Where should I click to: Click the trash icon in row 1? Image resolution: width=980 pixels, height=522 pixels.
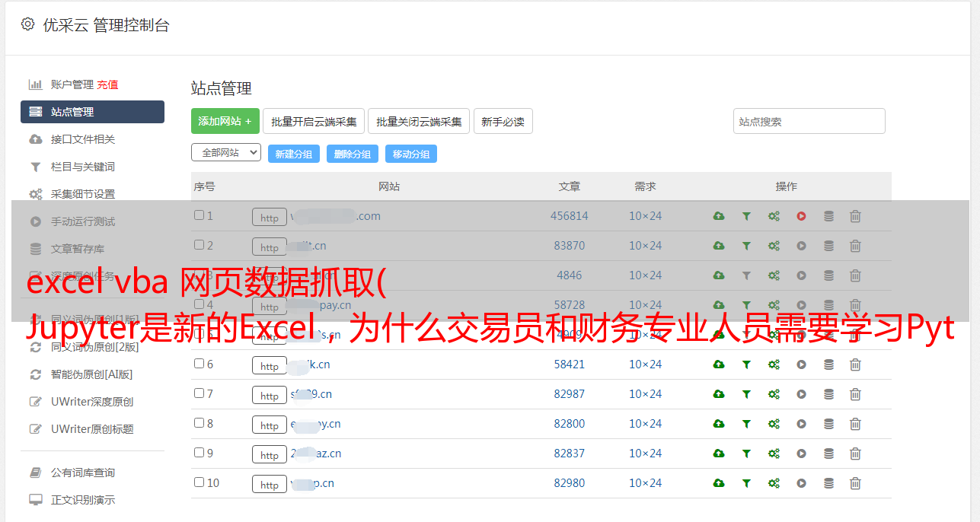click(x=855, y=216)
